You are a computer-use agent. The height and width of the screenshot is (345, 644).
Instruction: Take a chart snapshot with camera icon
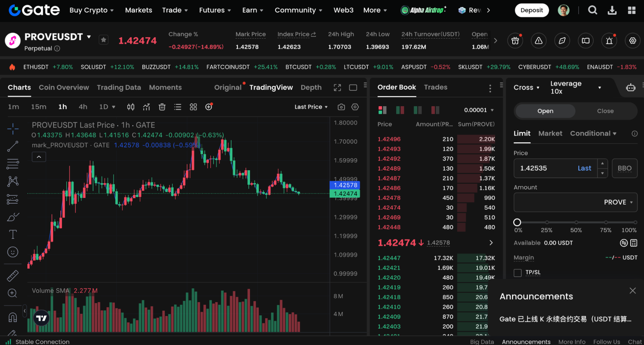coord(341,107)
